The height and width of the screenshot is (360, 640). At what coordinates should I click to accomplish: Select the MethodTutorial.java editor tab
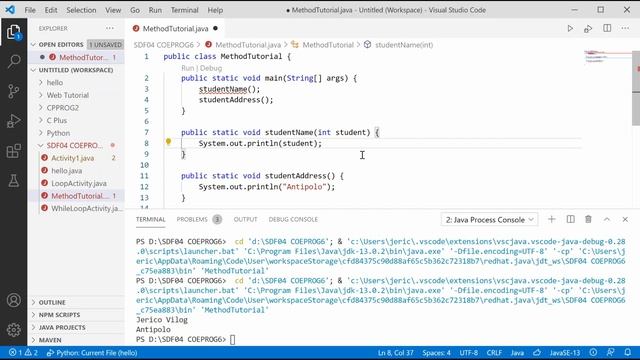point(175,29)
